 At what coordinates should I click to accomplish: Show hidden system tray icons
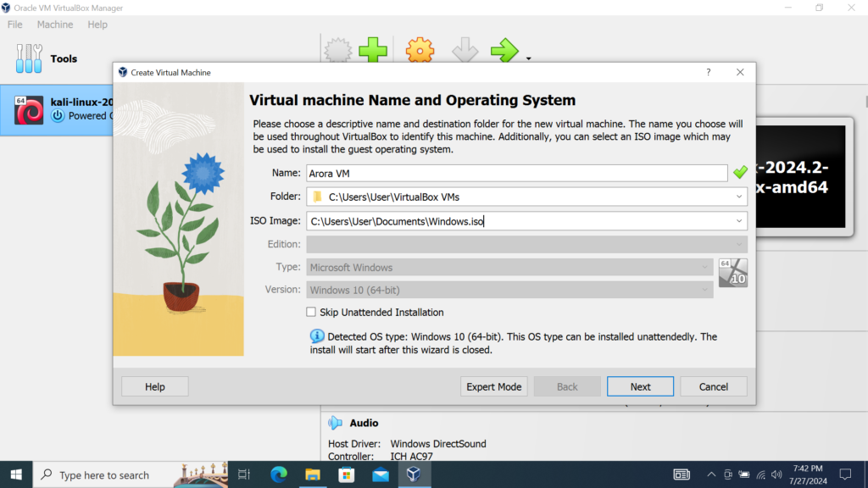click(x=711, y=474)
